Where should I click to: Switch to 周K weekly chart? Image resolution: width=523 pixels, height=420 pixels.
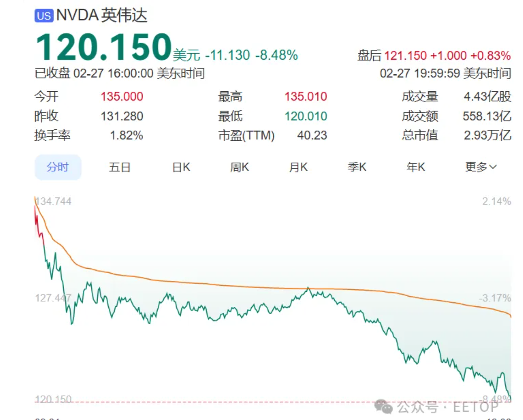click(x=240, y=167)
